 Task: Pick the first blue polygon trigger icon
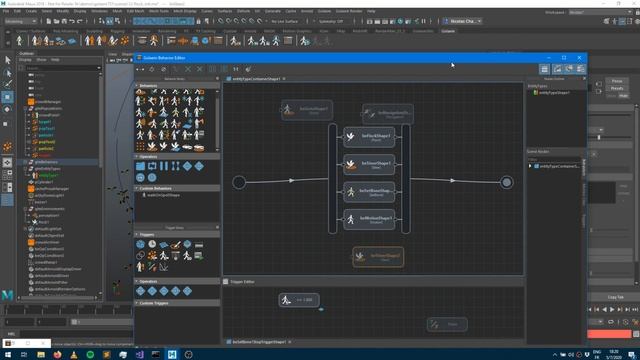140,244
